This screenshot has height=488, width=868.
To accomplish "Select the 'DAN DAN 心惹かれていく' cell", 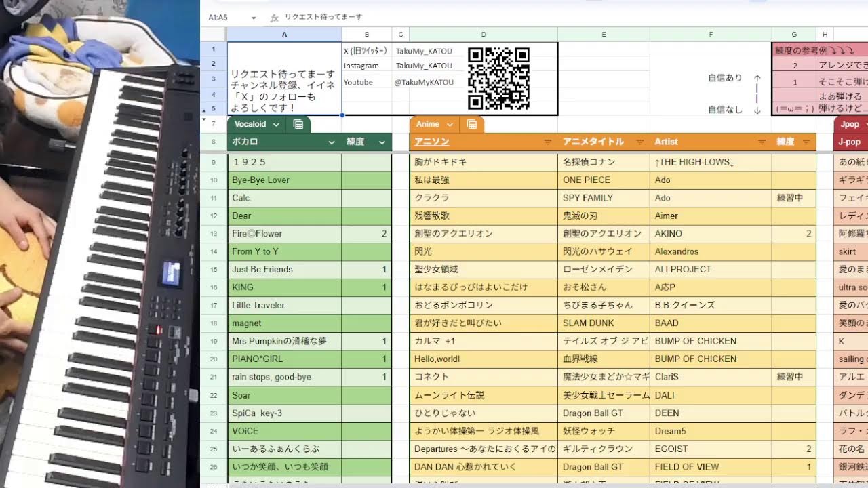I will tap(484, 467).
